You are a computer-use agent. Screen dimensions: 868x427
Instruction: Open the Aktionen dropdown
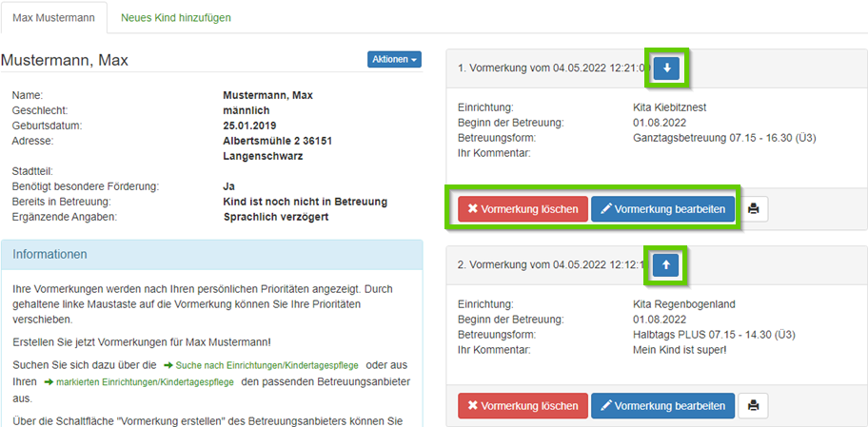click(x=394, y=60)
